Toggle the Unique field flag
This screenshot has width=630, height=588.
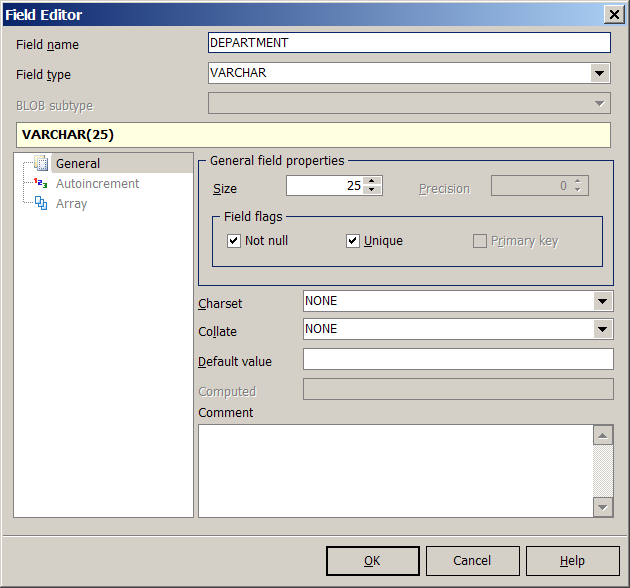353,241
